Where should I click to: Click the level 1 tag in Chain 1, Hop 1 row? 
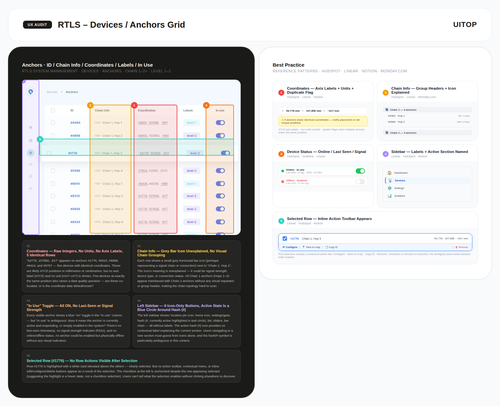[x=191, y=123]
